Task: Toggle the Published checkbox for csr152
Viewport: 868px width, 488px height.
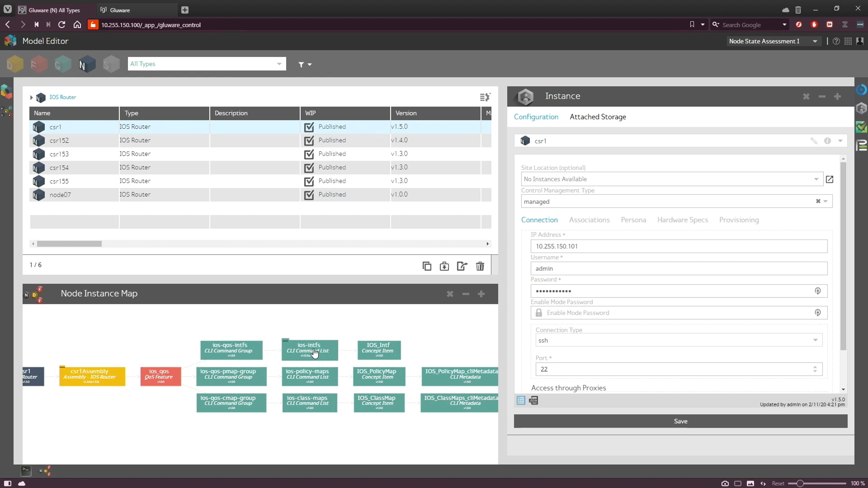Action: (x=309, y=140)
